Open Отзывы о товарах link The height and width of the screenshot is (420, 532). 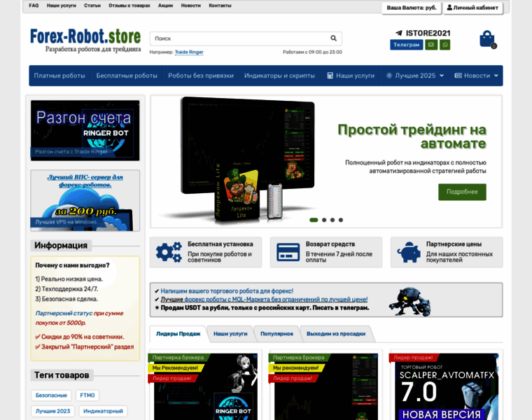[129, 6]
